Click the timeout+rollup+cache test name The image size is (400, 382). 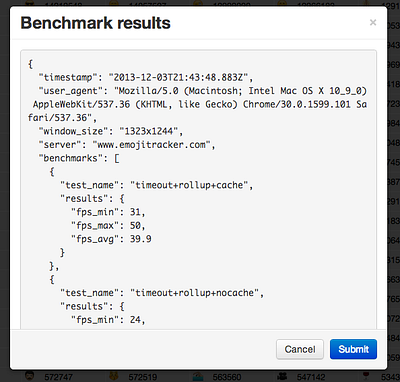(191, 185)
